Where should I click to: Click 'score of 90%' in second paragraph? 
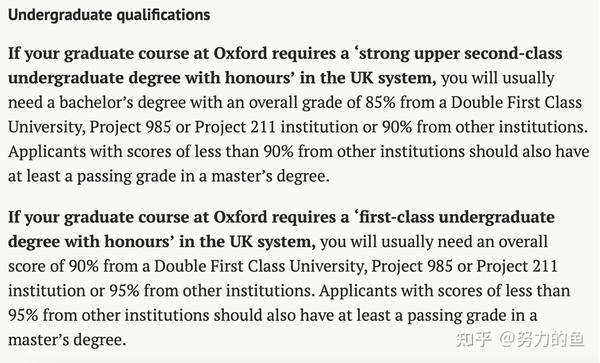pyautogui.click(x=54, y=266)
